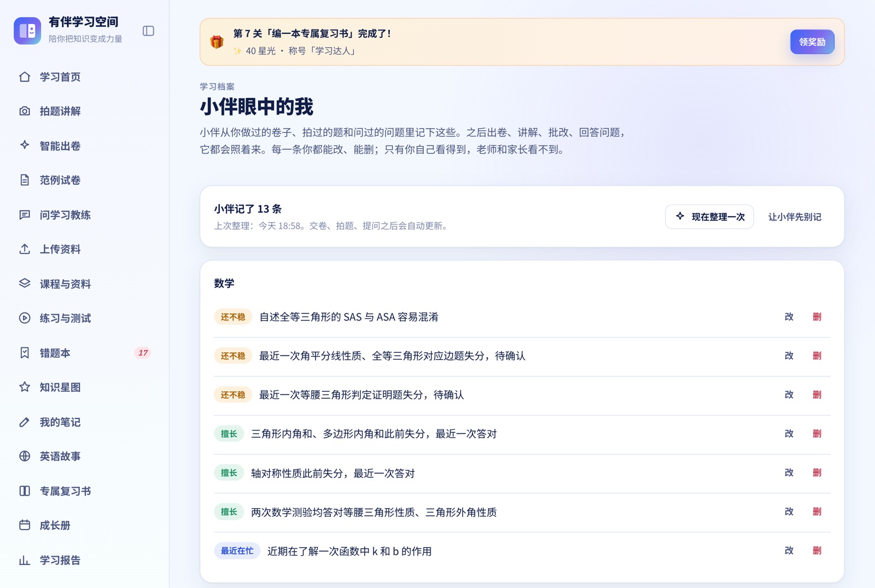The image size is (875, 588).
Task: Click the chat icon for 问学习教练
Action: (x=25, y=214)
